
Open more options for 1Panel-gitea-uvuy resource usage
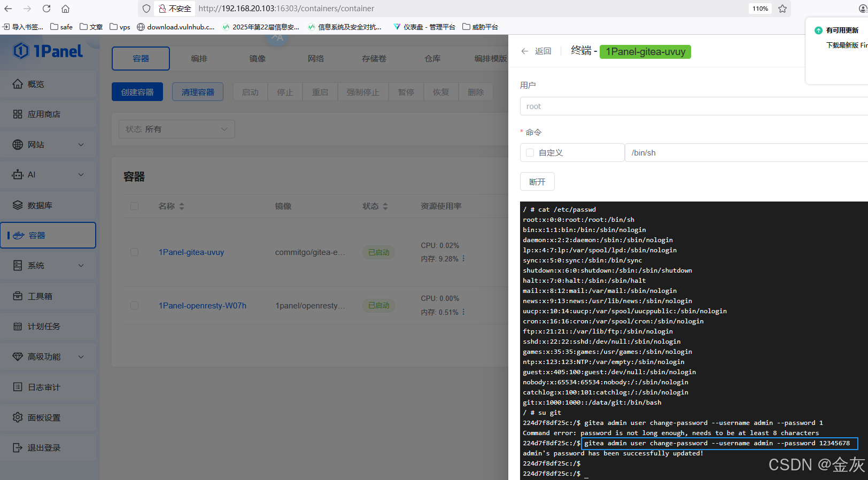coord(463,258)
